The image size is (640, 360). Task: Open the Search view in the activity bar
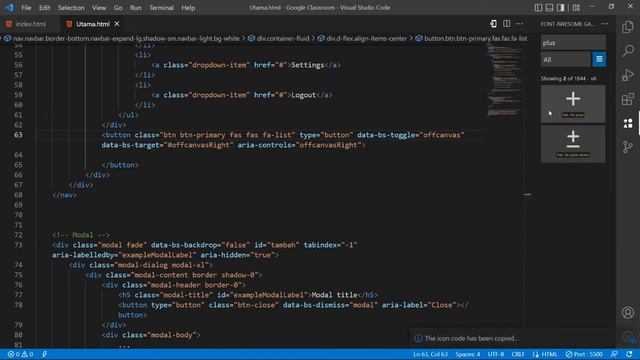(x=628, y=51)
